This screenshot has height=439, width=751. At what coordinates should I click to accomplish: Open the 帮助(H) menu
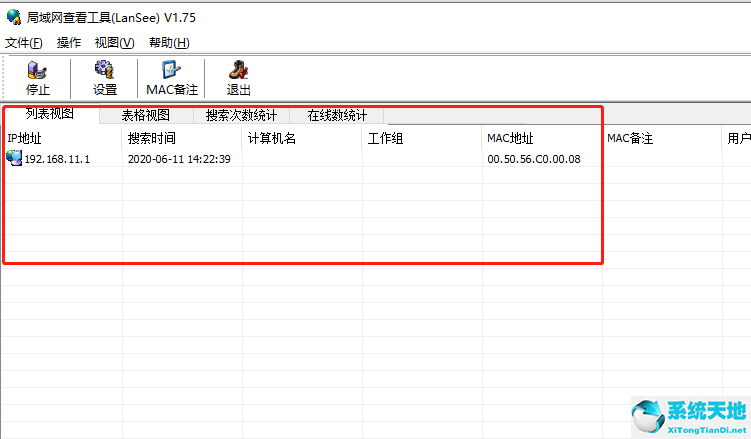pos(169,43)
